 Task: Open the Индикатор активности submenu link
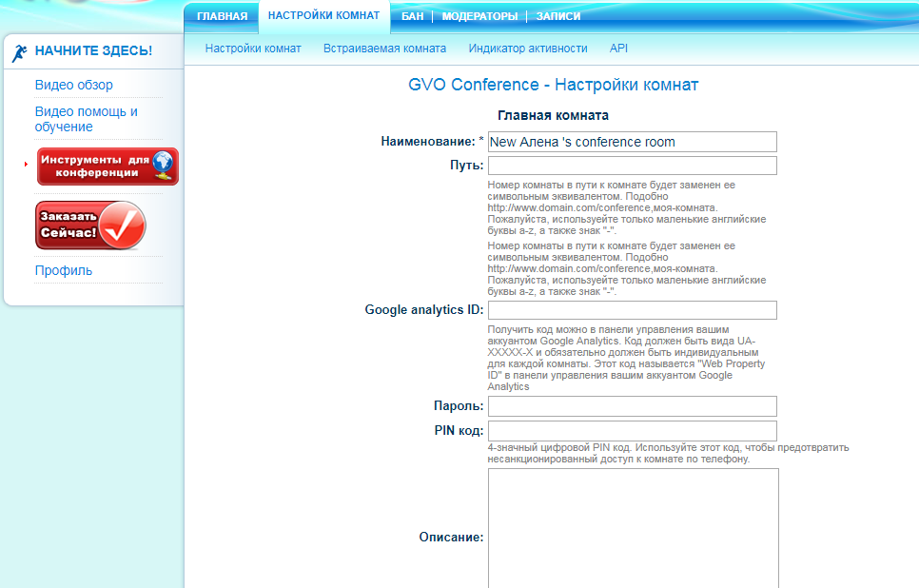point(528,49)
